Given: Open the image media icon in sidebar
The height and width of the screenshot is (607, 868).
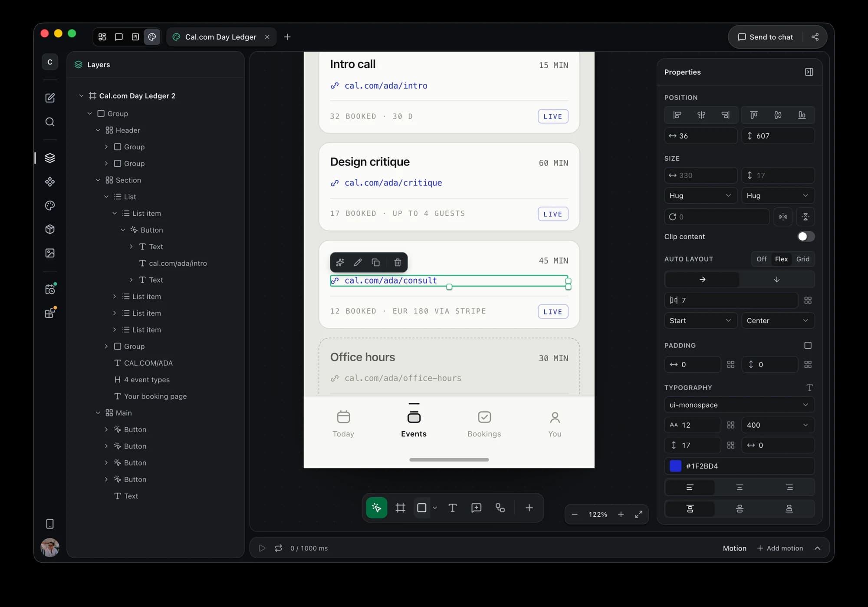Looking at the screenshot, I should click(x=50, y=253).
